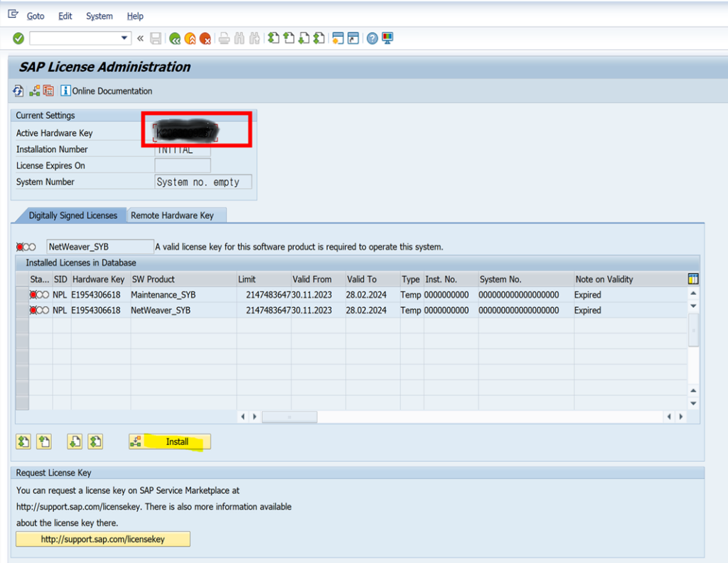Image resolution: width=728 pixels, height=563 pixels.
Task: Click Last Page icon in standard toolbar
Action: [x=319, y=38]
